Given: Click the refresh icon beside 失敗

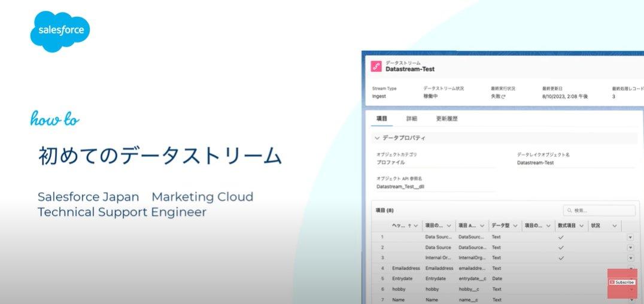Looking at the screenshot, I should (x=503, y=97).
